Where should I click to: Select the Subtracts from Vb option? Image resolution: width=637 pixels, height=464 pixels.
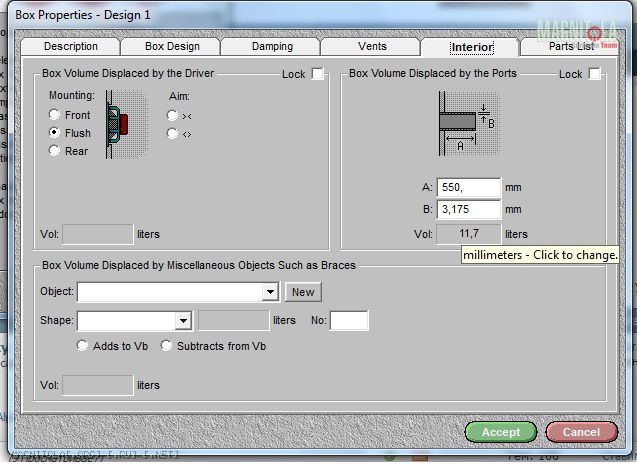(x=167, y=346)
